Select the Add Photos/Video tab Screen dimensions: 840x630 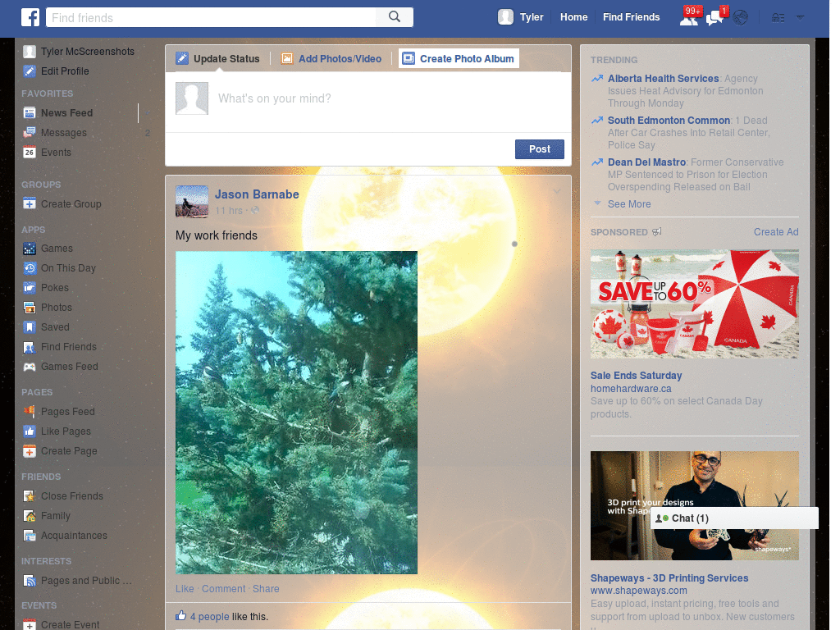pos(331,58)
